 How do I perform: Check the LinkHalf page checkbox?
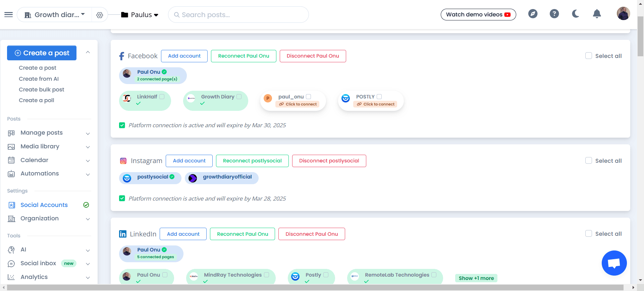point(162,96)
